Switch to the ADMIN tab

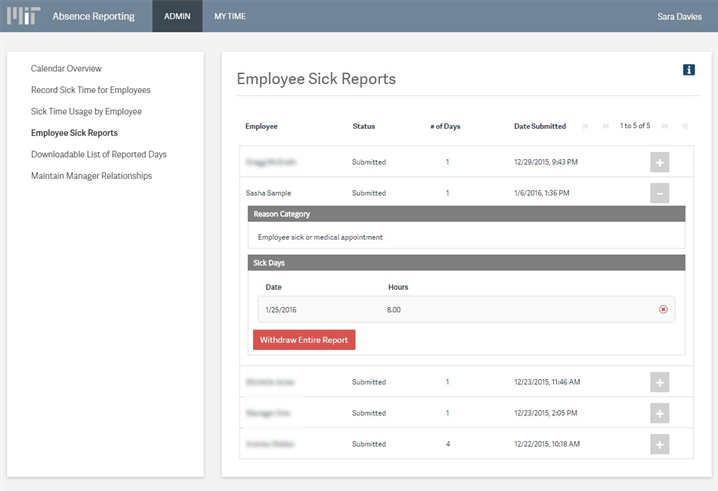[x=177, y=16]
